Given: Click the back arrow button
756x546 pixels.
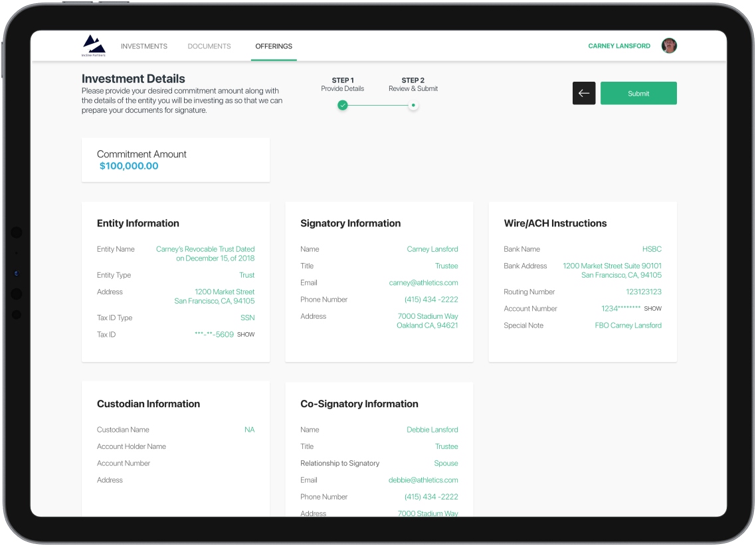Looking at the screenshot, I should (x=584, y=93).
